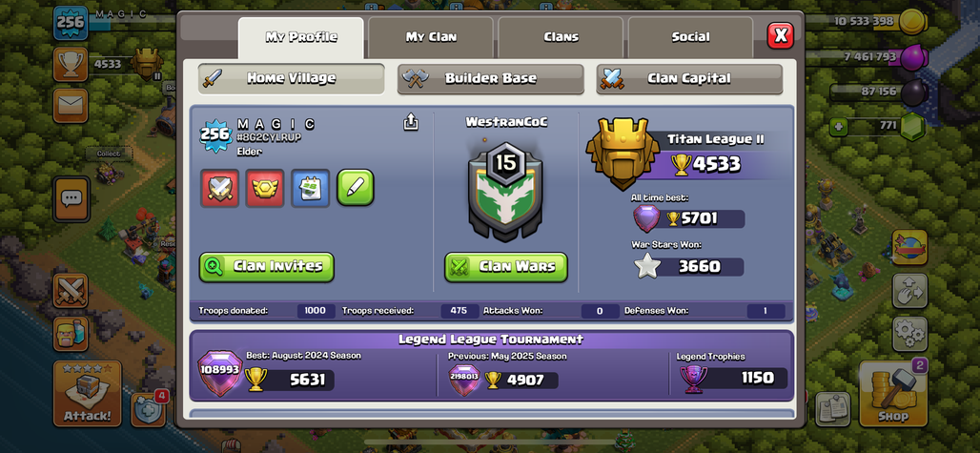Open the settings gears icon
Viewport: 980px width, 453px height.
(909, 334)
